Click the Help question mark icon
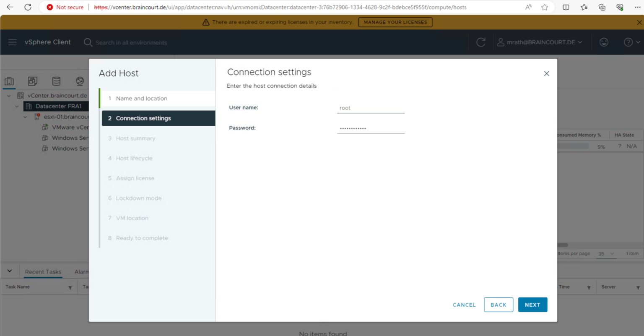Image resolution: width=644 pixels, height=336 pixels. [x=628, y=42]
